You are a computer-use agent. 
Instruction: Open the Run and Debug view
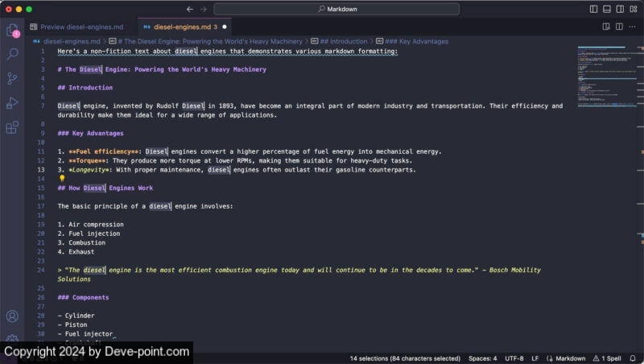tap(12, 102)
